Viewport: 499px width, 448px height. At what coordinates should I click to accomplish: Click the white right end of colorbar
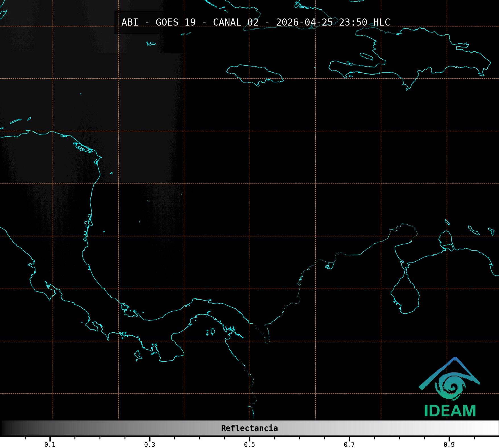tap(494, 428)
